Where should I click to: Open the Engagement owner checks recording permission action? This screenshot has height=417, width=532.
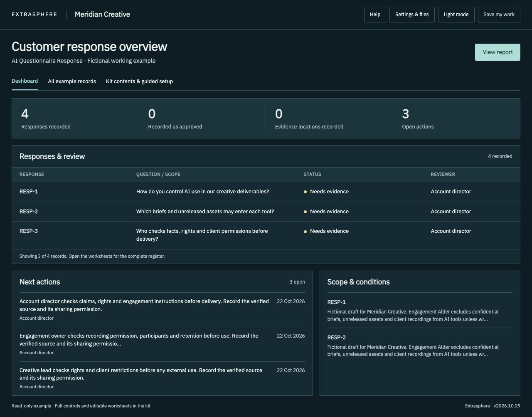(162, 344)
